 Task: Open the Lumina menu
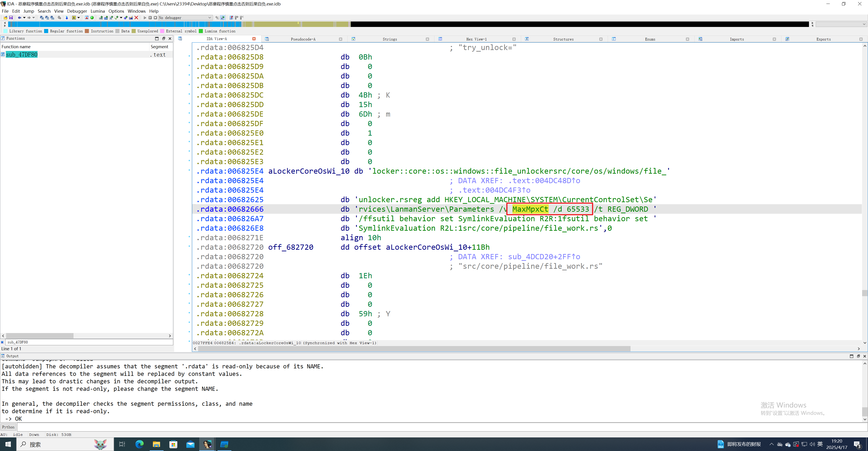(97, 11)
